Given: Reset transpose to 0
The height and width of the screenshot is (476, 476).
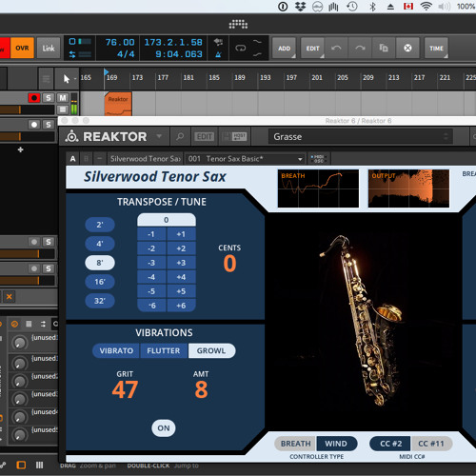Looking at the screenshot, I should point(167,220).
